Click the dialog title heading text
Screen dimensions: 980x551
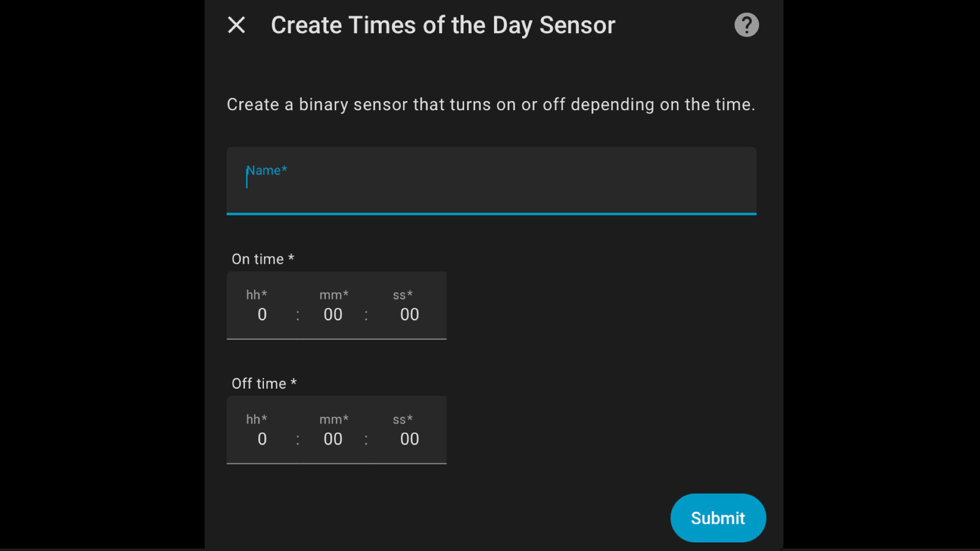[x=442, y=26]
